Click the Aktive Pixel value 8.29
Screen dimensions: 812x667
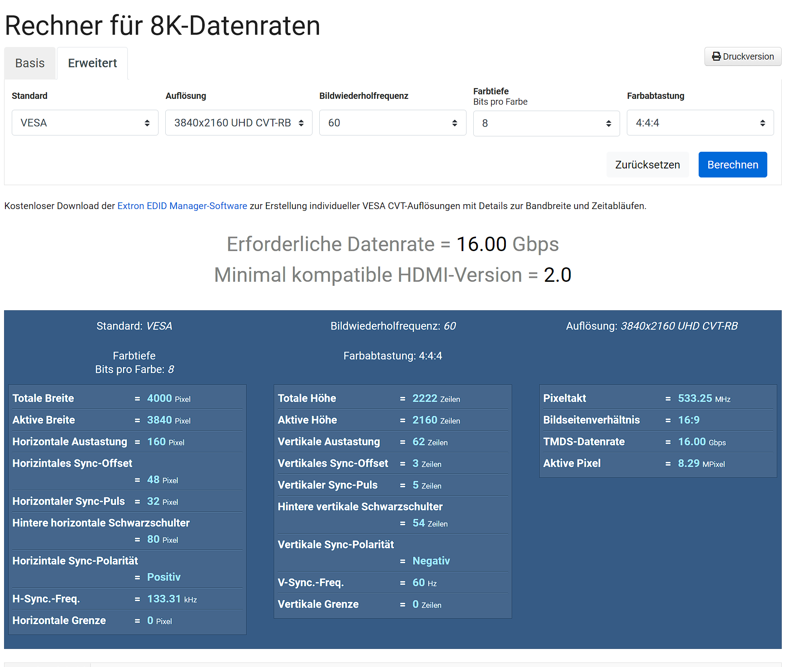pyautogui.click(x=689, y=463)
